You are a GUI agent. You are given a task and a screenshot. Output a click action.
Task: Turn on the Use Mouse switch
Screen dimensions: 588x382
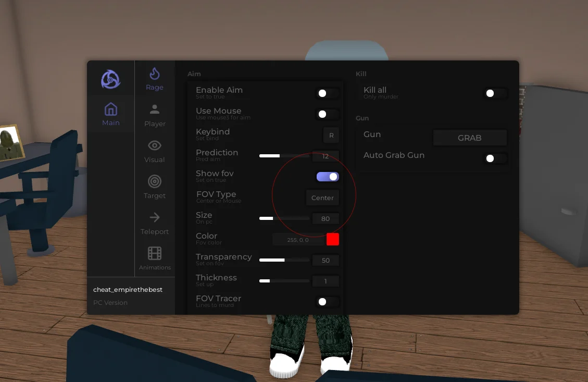pyautogui.click(x=328, y=114)
